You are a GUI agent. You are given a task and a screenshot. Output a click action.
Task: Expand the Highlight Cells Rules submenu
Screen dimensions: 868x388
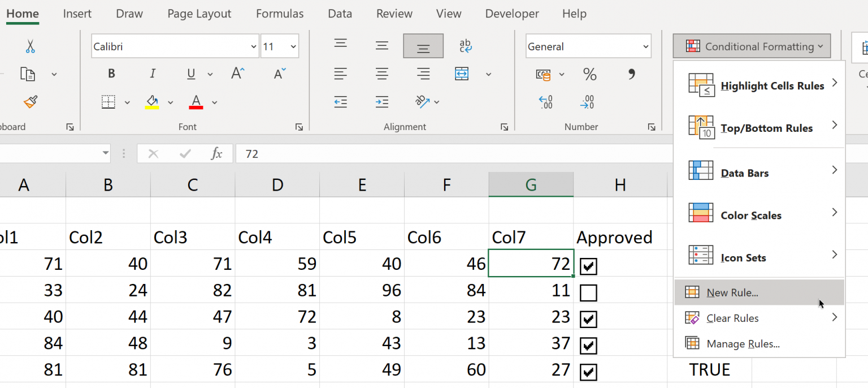(772, 85)
